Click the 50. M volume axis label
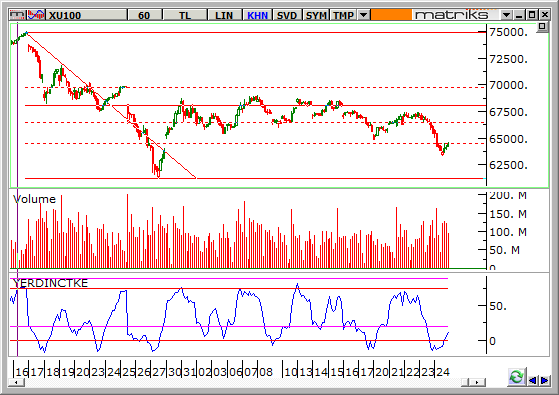The width and height of the screenshot is (559, 395). point(504,250)
